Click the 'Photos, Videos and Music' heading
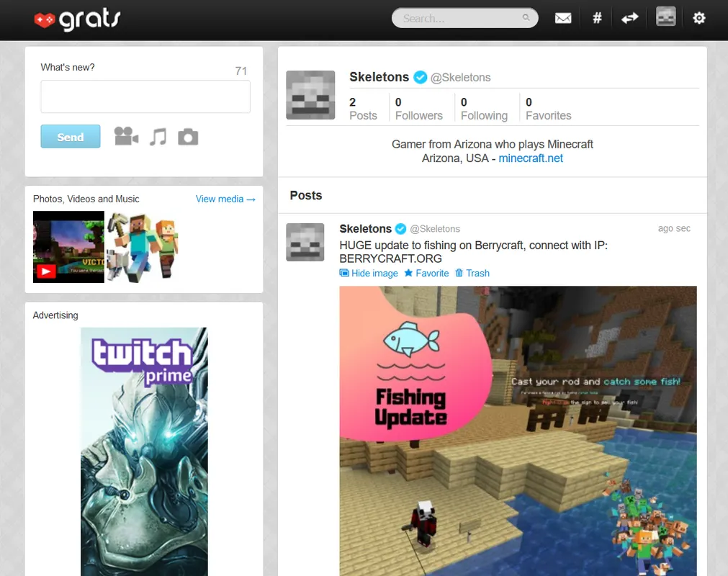The height and width of the screenshot is (576, 728). pos(86,199)
